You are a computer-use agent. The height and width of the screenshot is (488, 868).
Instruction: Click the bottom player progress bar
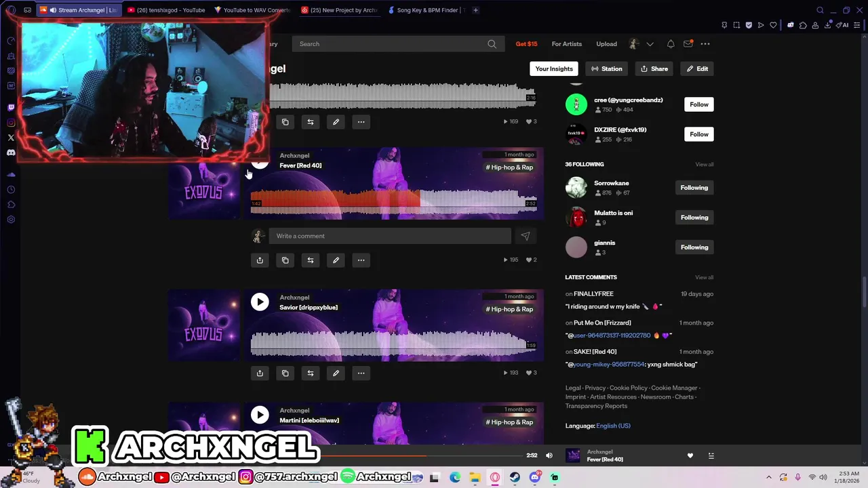click(420, 455)
